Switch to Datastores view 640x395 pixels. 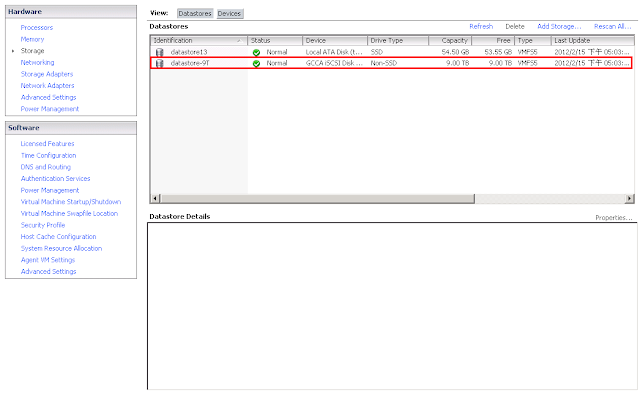[195, 13]
